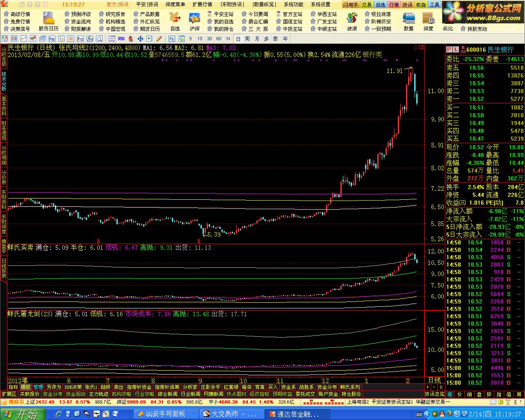Viewport: 525px width, 420px height.
Task: Open the f(x) formula icon
Action: (x=90, y=39)
